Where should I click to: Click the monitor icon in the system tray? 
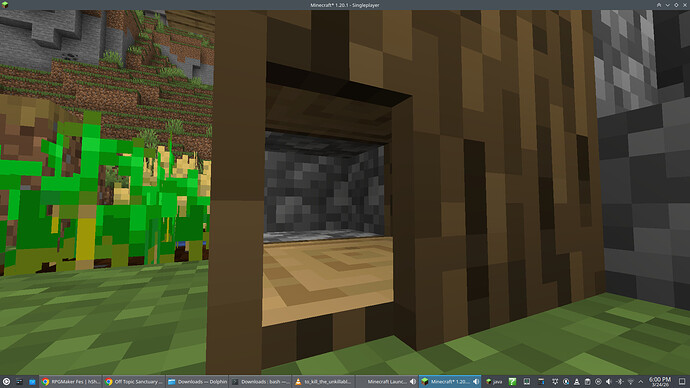click(x=527, y=381)
